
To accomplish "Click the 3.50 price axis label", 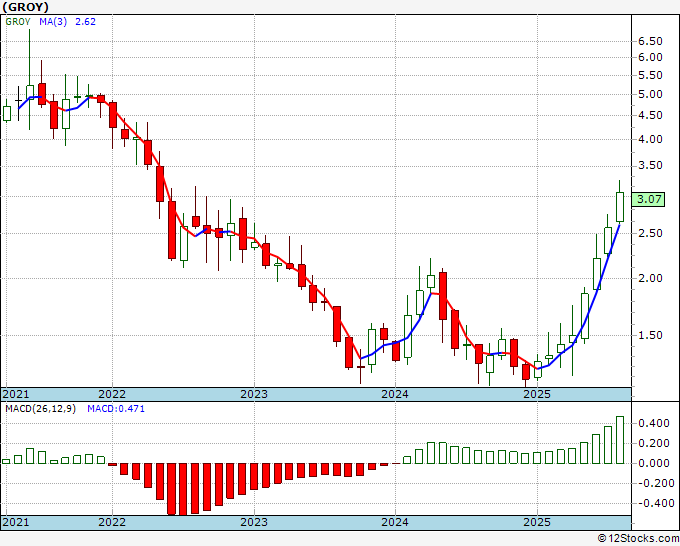I will click(x=650, y=166).
